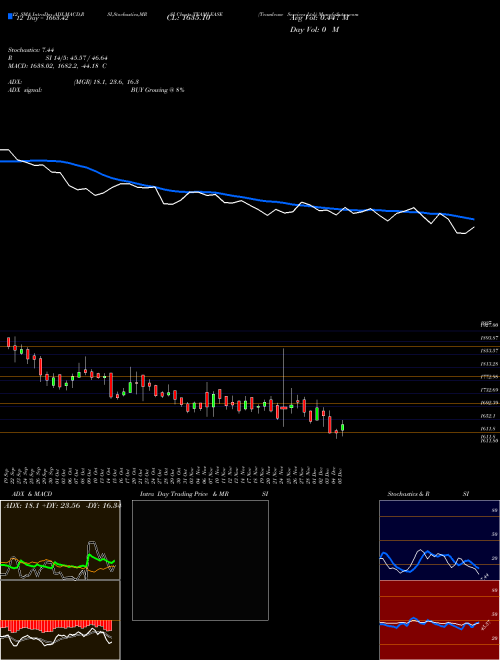Click the right end of the blue SMA line
Screen dimensions: 500x660
(x=473, y=219)
